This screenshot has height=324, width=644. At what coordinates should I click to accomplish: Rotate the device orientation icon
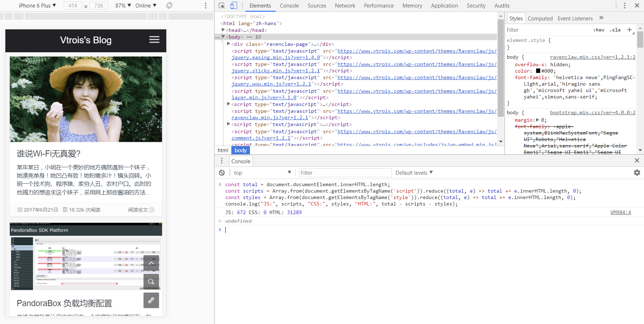tap(169, 5)
